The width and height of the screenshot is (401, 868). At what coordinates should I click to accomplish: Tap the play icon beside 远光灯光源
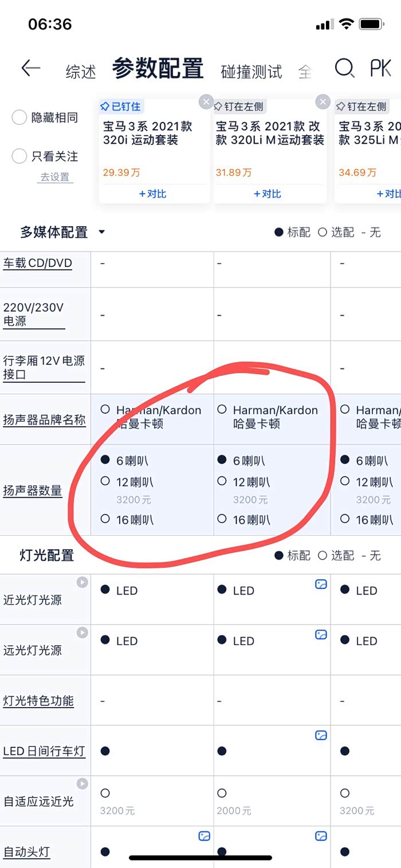point(82,633)
